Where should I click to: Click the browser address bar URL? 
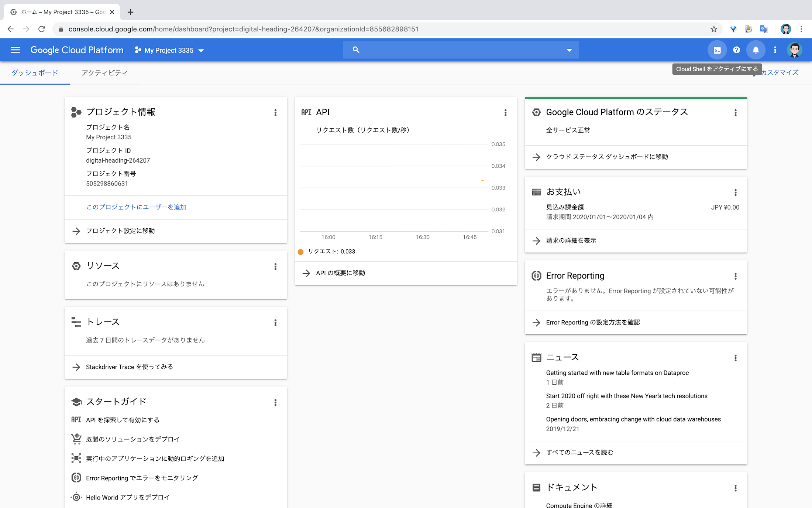click(243, 29)
